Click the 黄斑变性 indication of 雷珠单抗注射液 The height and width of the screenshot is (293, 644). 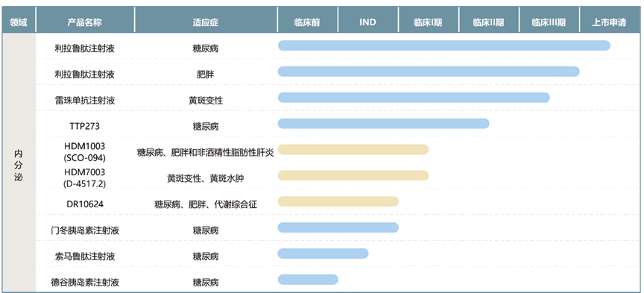point(206,100)
